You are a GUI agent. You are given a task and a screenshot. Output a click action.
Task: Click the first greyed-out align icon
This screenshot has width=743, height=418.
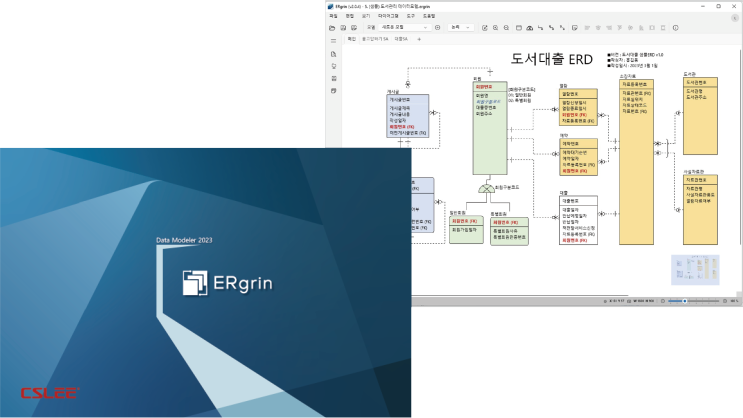coord(587,28)
